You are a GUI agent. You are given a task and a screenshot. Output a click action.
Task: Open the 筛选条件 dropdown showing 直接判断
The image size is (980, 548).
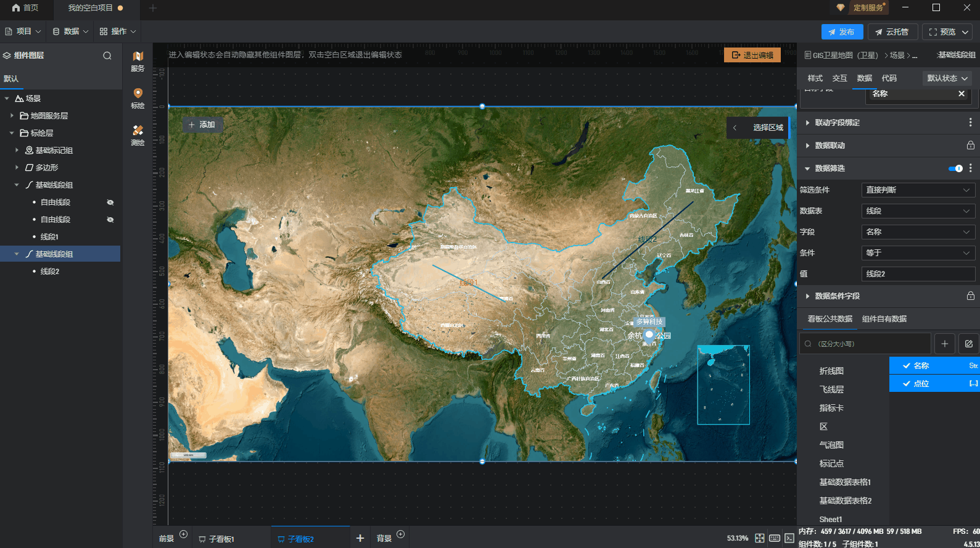[918, 190]
